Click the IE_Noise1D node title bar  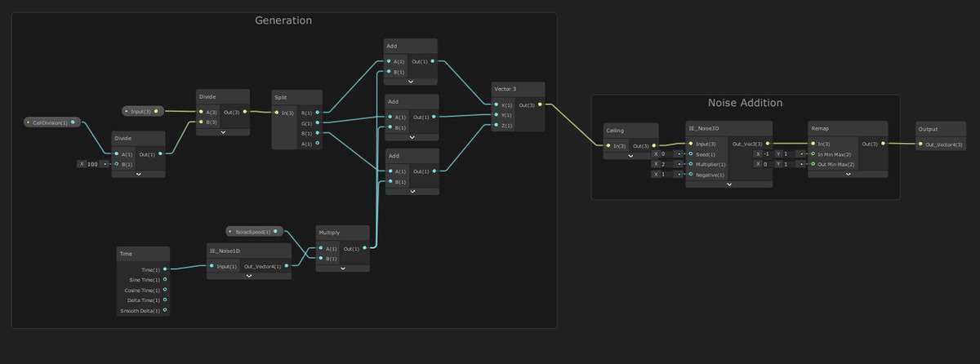click(x=248, y=251)
